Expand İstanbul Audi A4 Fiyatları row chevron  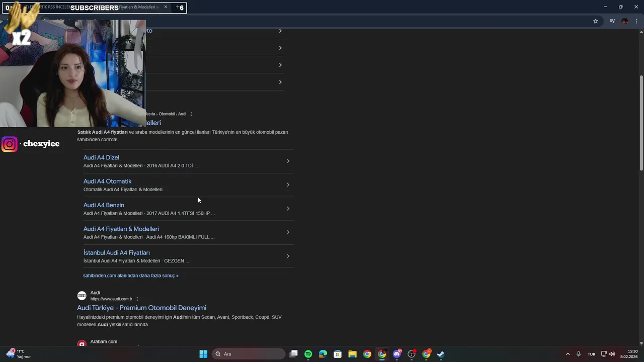pyautogui.click(x=288, y=256)
